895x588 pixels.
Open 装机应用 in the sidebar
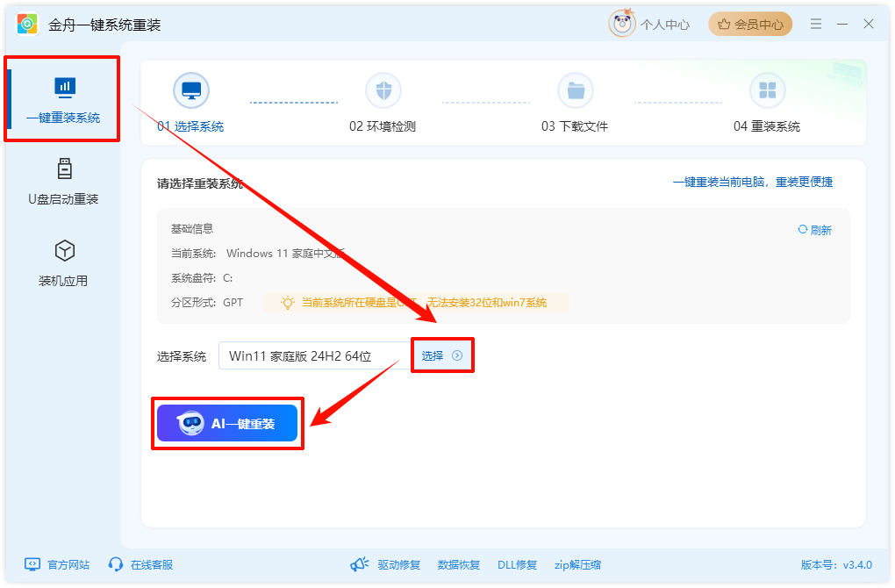tap(62, 262)
